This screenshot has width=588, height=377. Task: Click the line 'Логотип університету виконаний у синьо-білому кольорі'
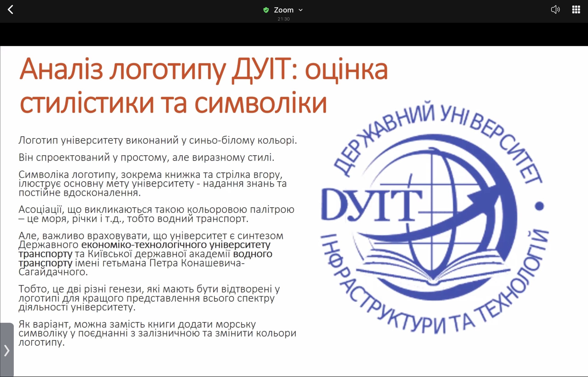pos(158,140)
